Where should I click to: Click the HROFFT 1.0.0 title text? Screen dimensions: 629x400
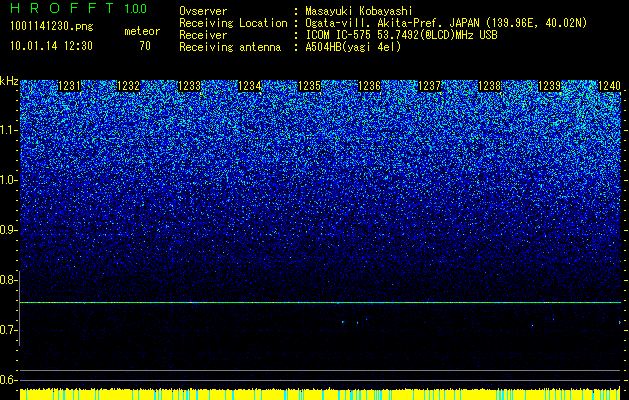[79, 8]
